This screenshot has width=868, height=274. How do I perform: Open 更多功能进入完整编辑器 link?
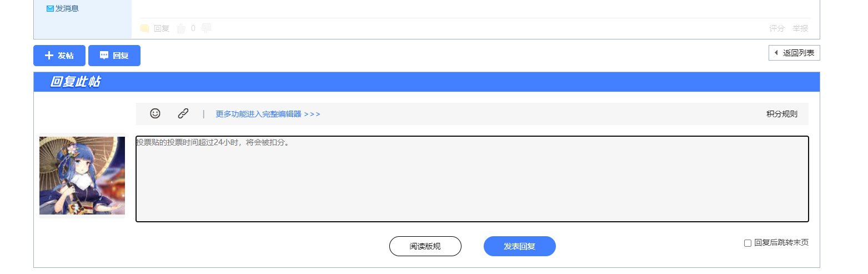(268, 114)
